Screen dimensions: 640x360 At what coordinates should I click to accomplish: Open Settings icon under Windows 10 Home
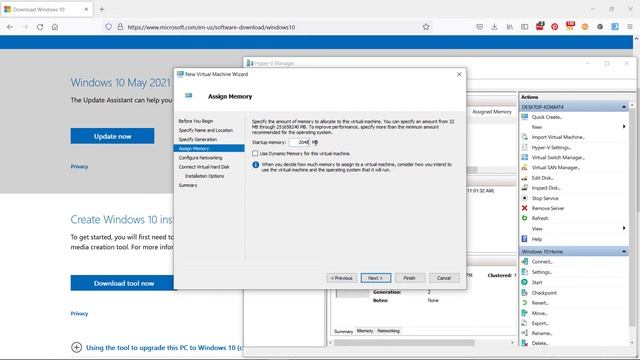[x=524, y=272]
